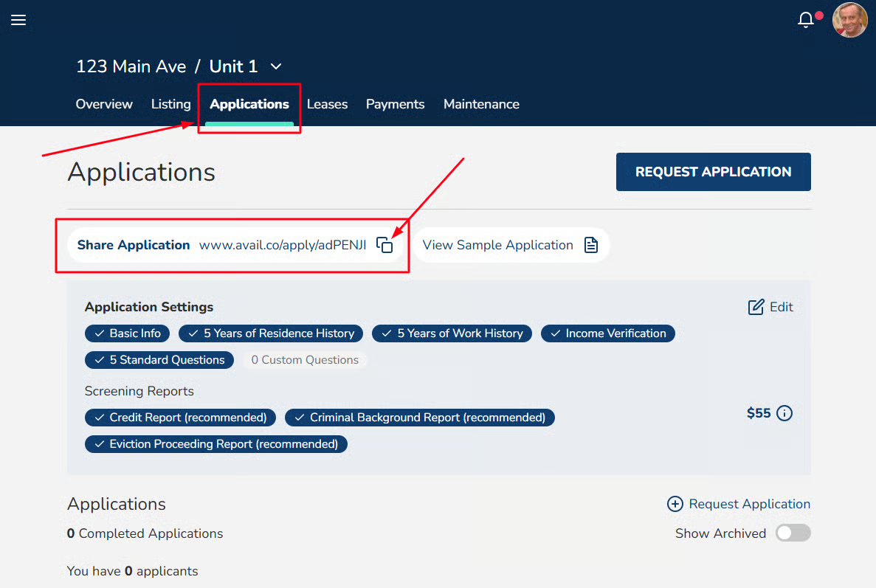The width and height of the screenshot is (876, 588).
Task: Select the Applications tab
Action: [249, 105]
